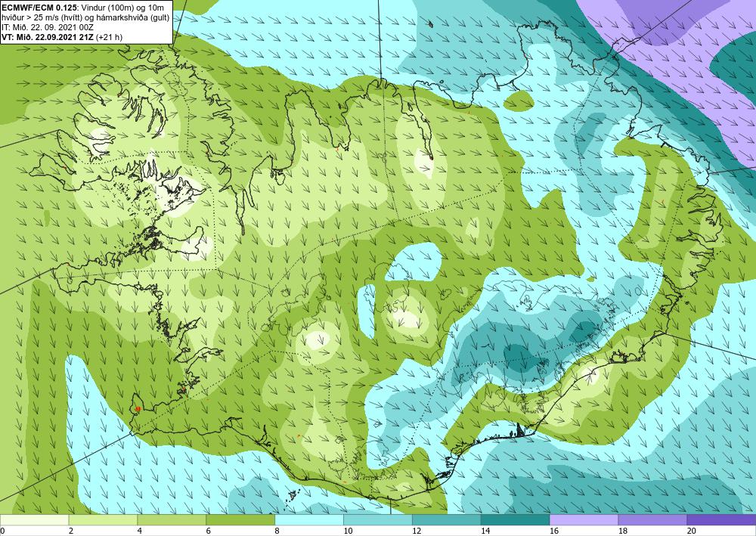Select the darkest purple above-20 m/s legend swatch
Screen dimensions: 756x536
pyautogui.click(x=721, y=519)
